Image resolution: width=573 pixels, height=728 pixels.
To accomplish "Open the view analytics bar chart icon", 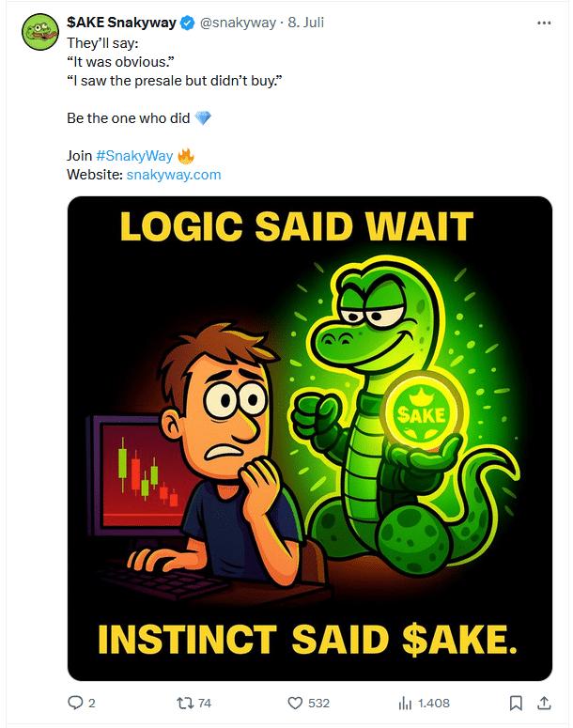I will pyautogui.click(x=406, y=703).
